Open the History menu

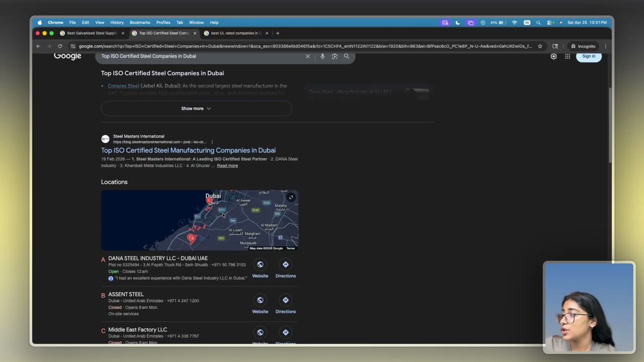[117, 23]
